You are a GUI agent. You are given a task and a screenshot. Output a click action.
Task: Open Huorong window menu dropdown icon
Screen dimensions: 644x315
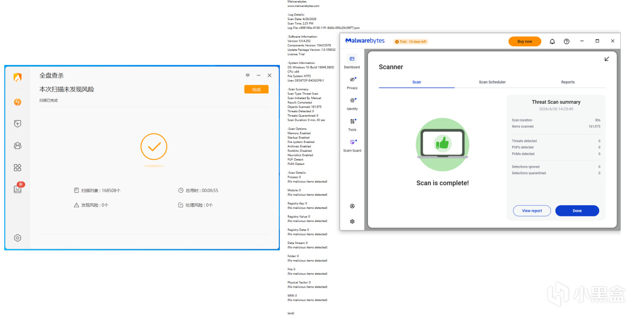248,75
